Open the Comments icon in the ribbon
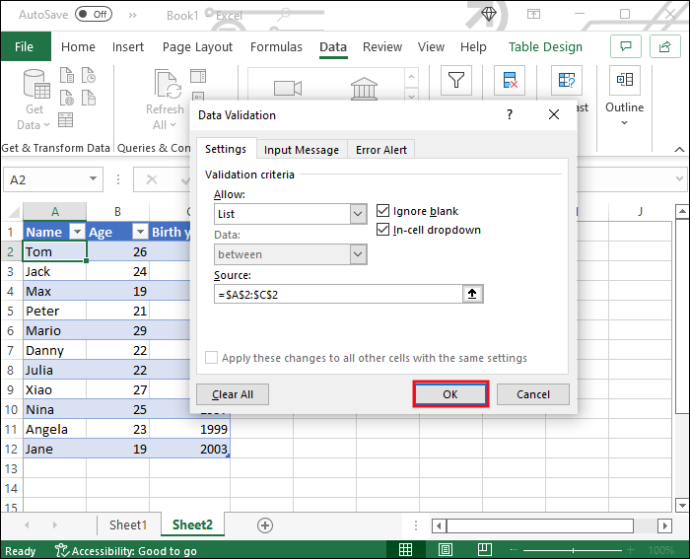Image resolution: width=690 pixels, height=559 pixels. pyautogui.click(x=625, y=46)
